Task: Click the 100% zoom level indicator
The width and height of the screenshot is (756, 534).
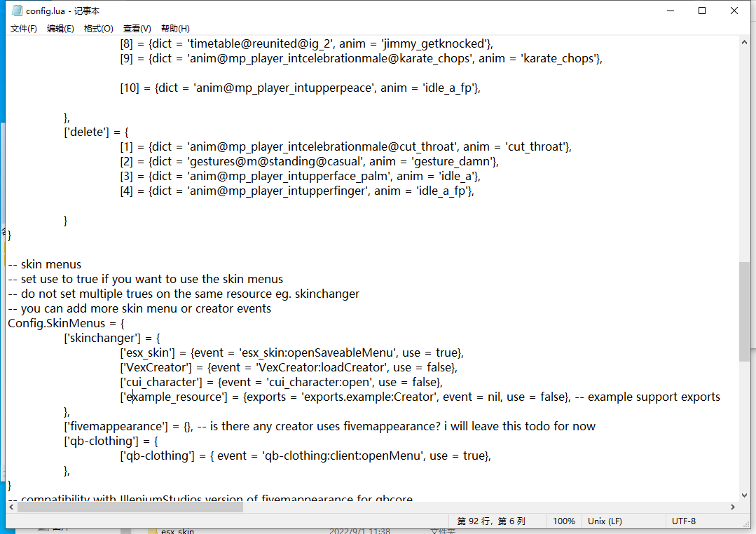Action: pos(564,521)
